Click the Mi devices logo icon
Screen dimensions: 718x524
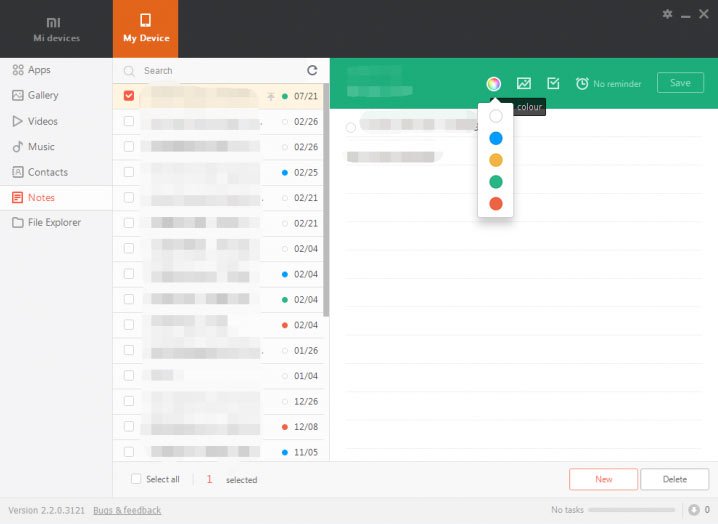coord(54,22)
